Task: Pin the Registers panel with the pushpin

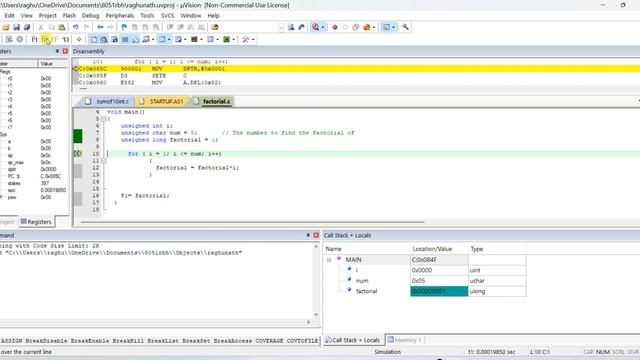Action: click(57, 51)
